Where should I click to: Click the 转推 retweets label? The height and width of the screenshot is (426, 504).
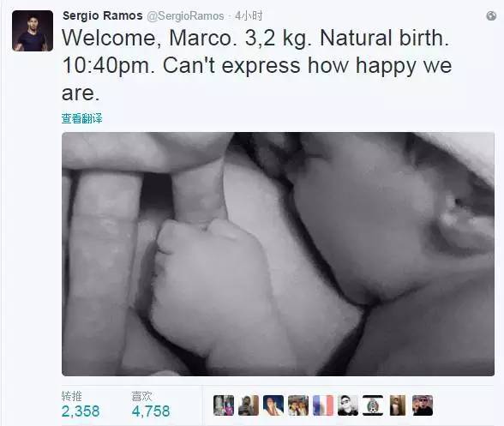point(71,396)
